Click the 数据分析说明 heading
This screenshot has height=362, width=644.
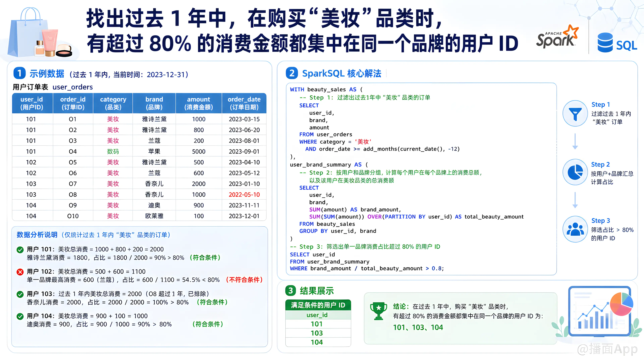37,235
